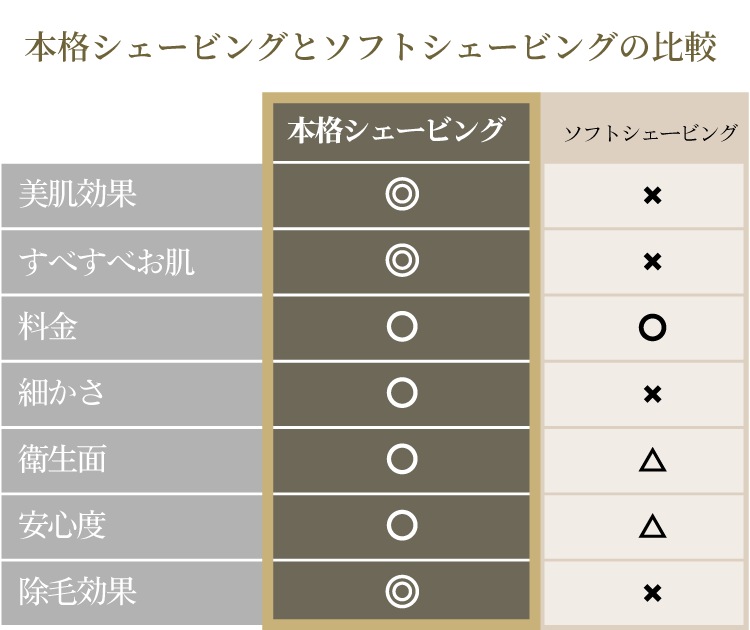Screen dimensions: 750x630
Task: Click the すべすべお肌 row label
Action: coord(106,261)
